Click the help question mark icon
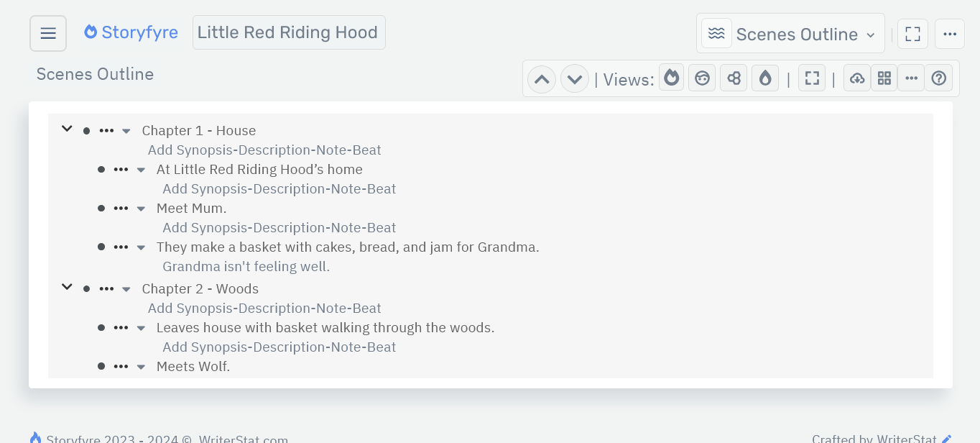The width and height of the screenshot is (980, 443). click(939, 78)
